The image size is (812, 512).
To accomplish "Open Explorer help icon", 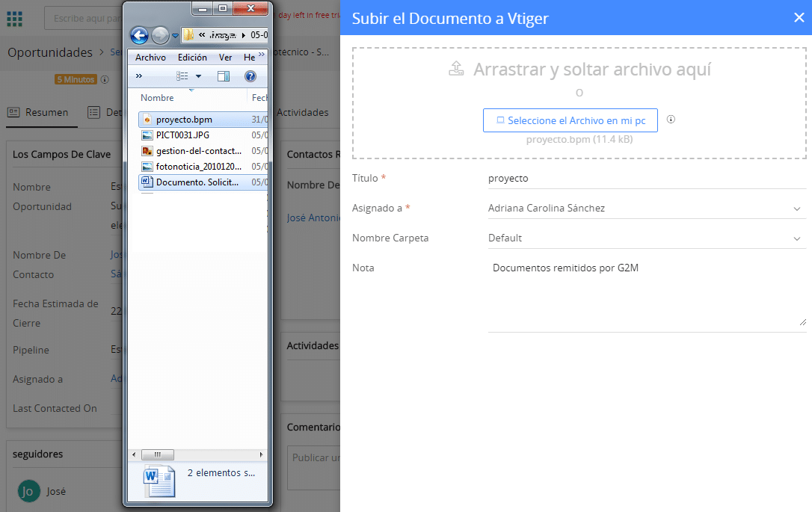I will tap(250, 76).
